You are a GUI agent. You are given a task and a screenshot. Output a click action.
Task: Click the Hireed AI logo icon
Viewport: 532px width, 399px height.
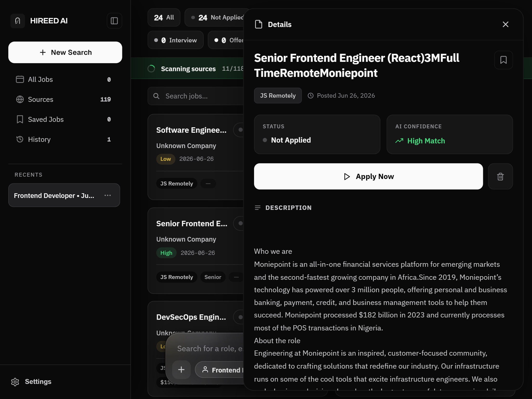pyautogui.click(x=17, y=21)
